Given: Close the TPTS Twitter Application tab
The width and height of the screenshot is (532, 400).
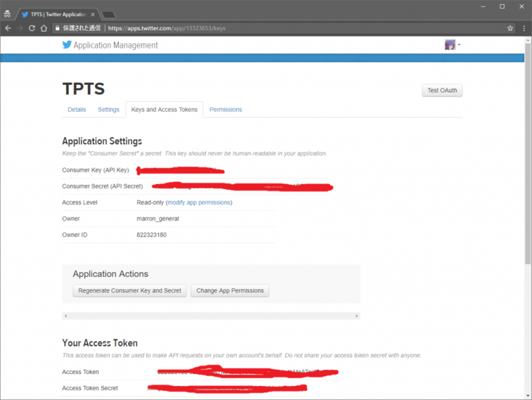Looking at the screenshot, I should click(92, 14).
